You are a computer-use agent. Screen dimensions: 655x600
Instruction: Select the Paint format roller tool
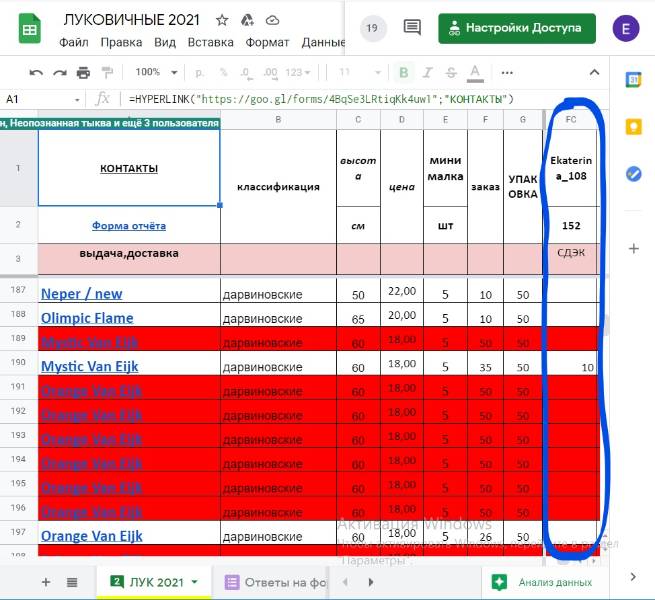click(x=106, y=72)
